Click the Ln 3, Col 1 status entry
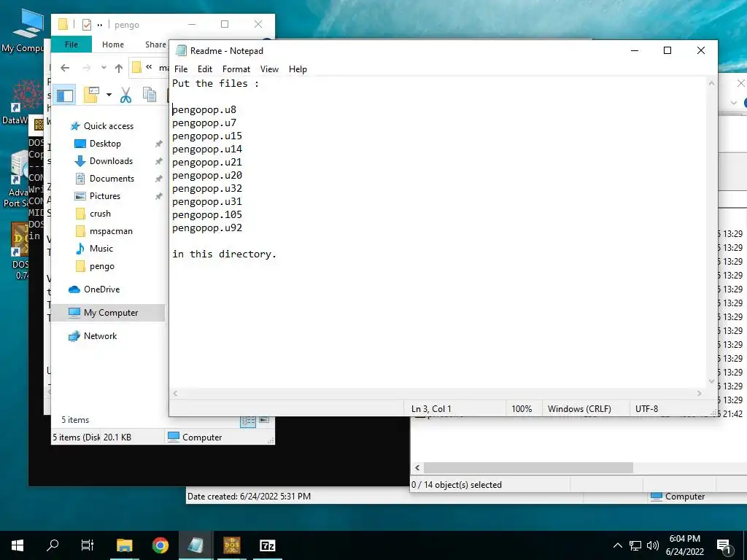The height and width of the screenshot is (560, 747). pyautogui.click(x=431, y=409)
